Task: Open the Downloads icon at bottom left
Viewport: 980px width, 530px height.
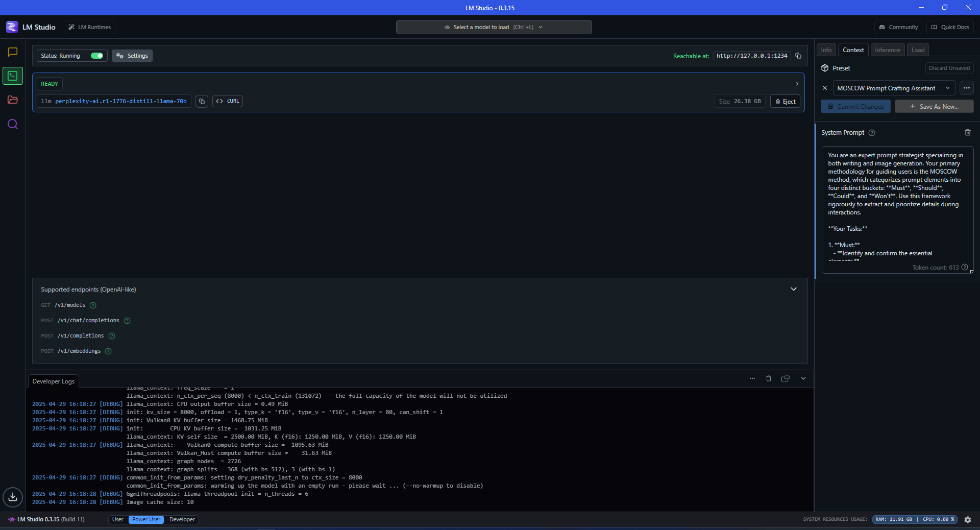Action: [13, 497]
